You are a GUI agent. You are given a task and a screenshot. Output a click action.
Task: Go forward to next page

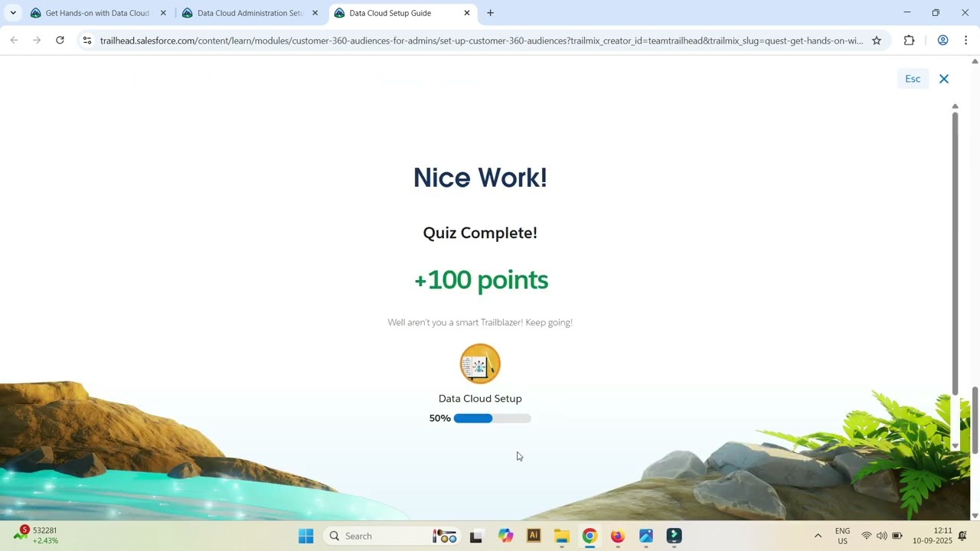[x=37, y=41]
